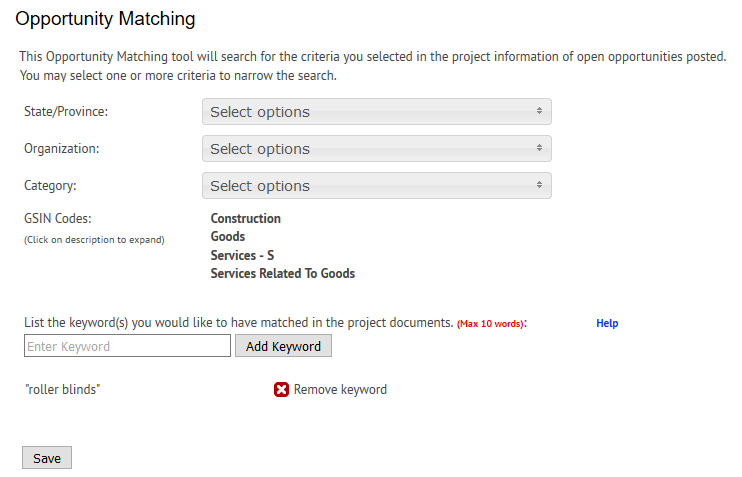Viewport: 742px width, 477px height.
Task: Click the red Max 10 words note
Action: pyautogui.click(x=491, y=324)
